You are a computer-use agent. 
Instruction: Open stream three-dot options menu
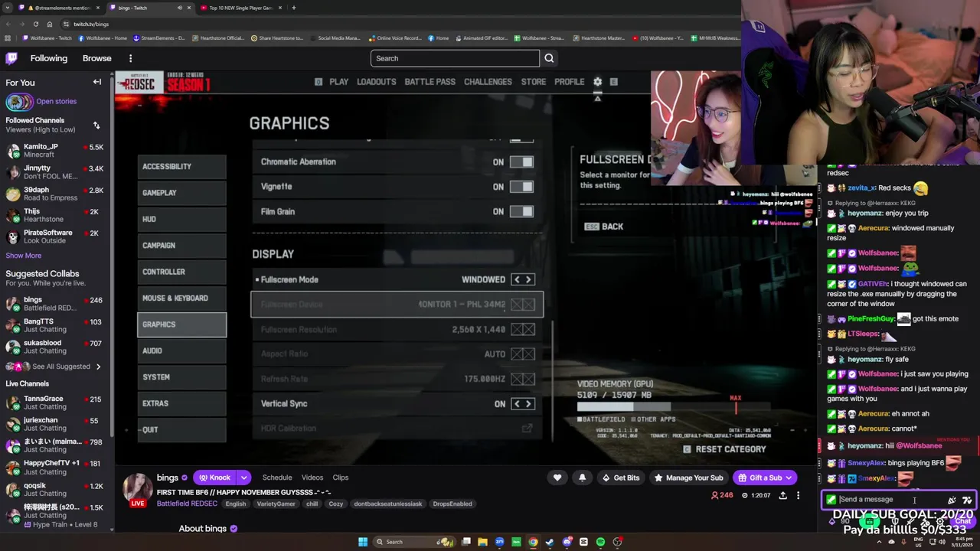click(x=798, y=495)
